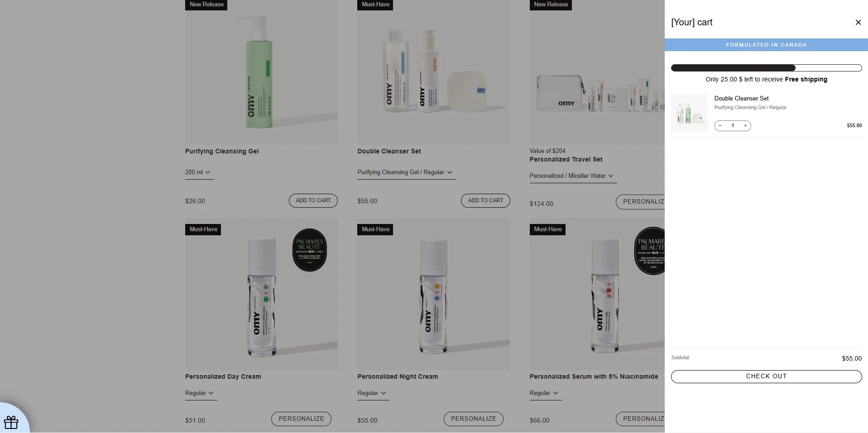The height and width of the screenshot is (433, 868).
Task: Click the Double Cleanser Set cart thumbnail
Action: click(689, 113)
